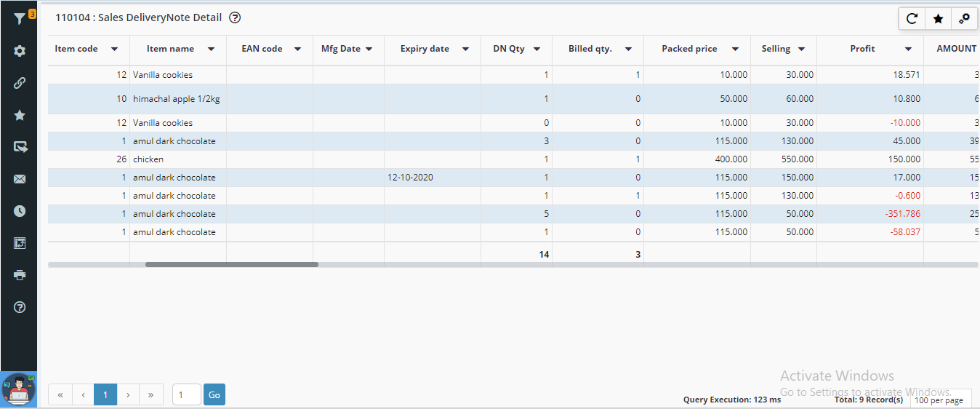Click the link icon in the sidebar
The width and height of the screenshot is (980, 409).
pyautogui.click(x=20, y=83)
